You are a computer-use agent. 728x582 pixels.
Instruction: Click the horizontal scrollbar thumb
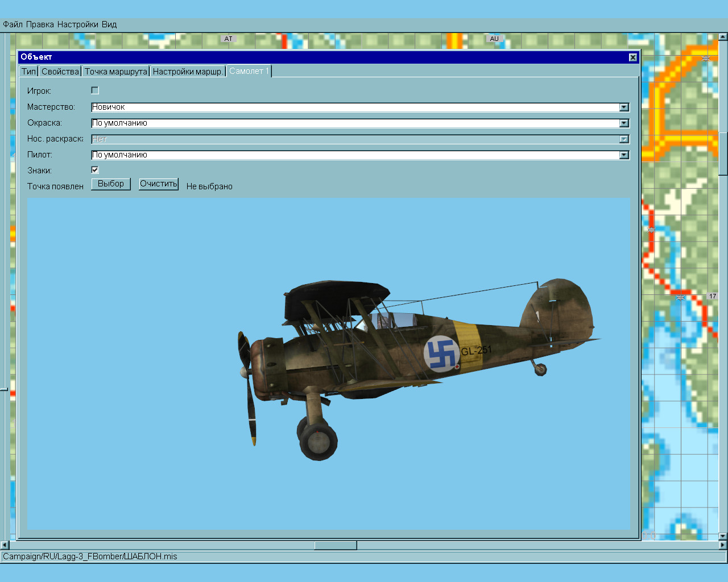336,546
